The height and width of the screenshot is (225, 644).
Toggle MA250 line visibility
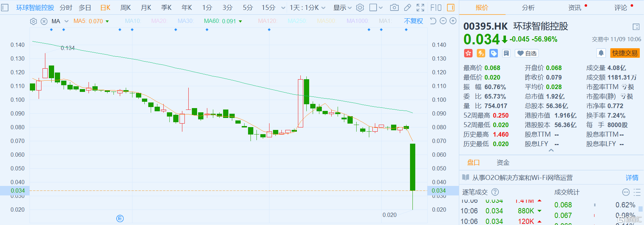[297, 21]
